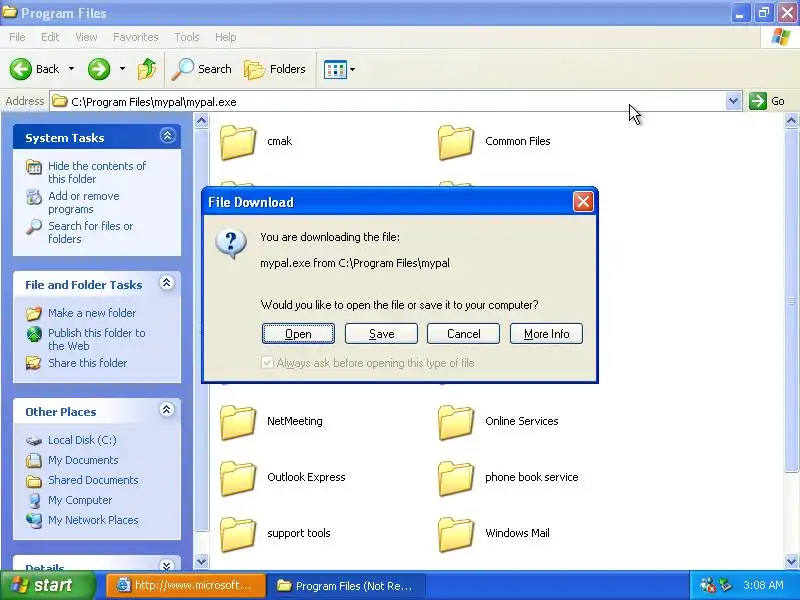The image size is (800, 600).
Task: Select the cmak folder
Action: 257,141
